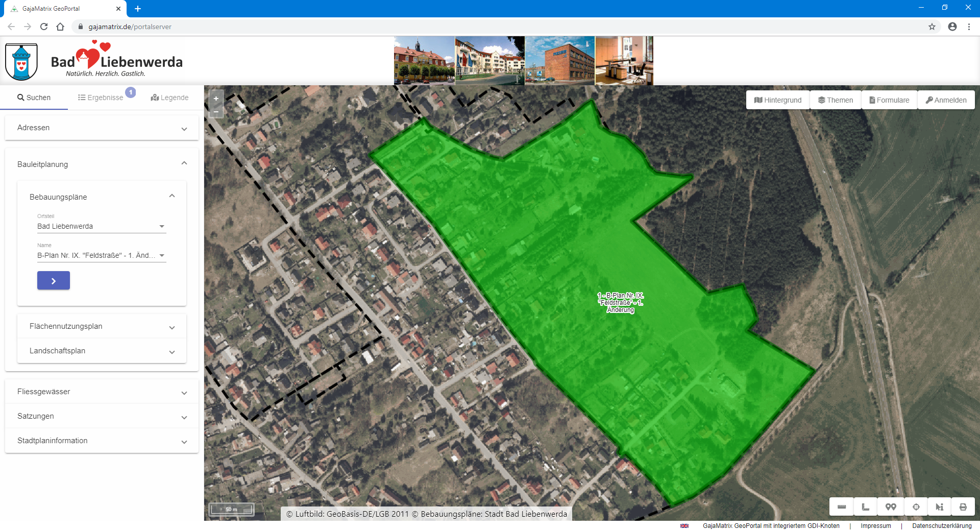This screenshot has height=531, width=980.
Task: Select the area measure tool
Action: coord(866,507)
